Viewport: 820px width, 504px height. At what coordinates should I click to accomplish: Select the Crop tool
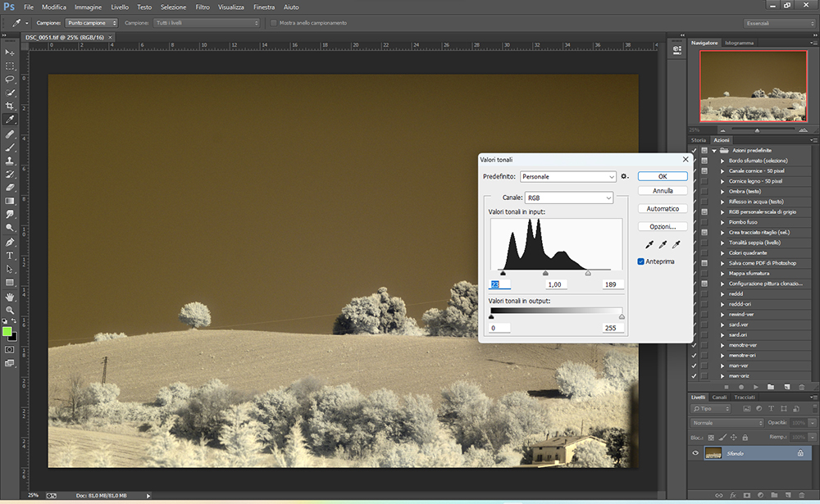coord(11,107)
